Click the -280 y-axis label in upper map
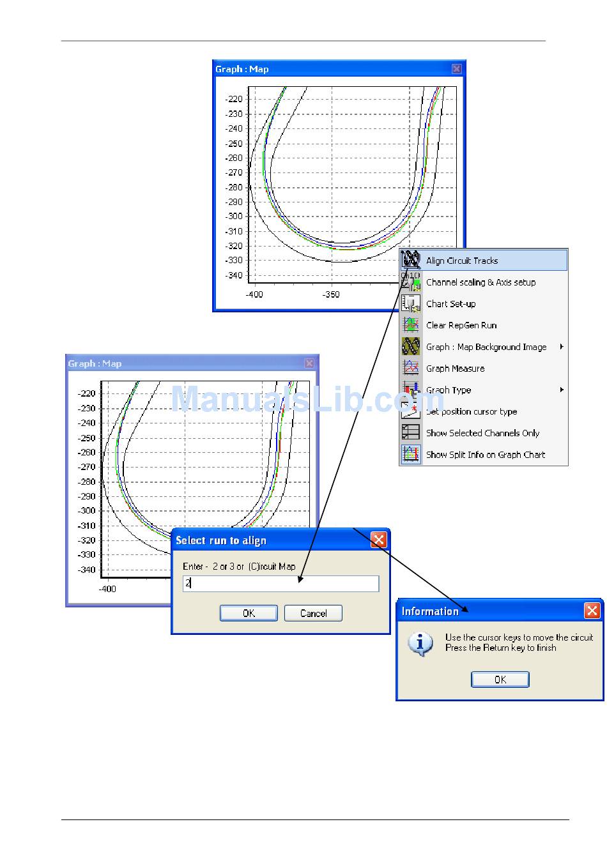The image size is (607, 868). pos(234,187)
